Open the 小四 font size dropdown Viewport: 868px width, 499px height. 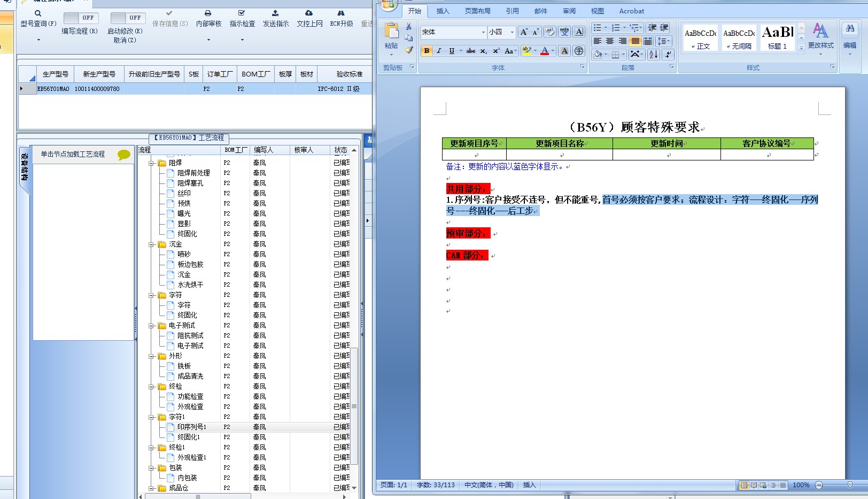pos(512,32)
